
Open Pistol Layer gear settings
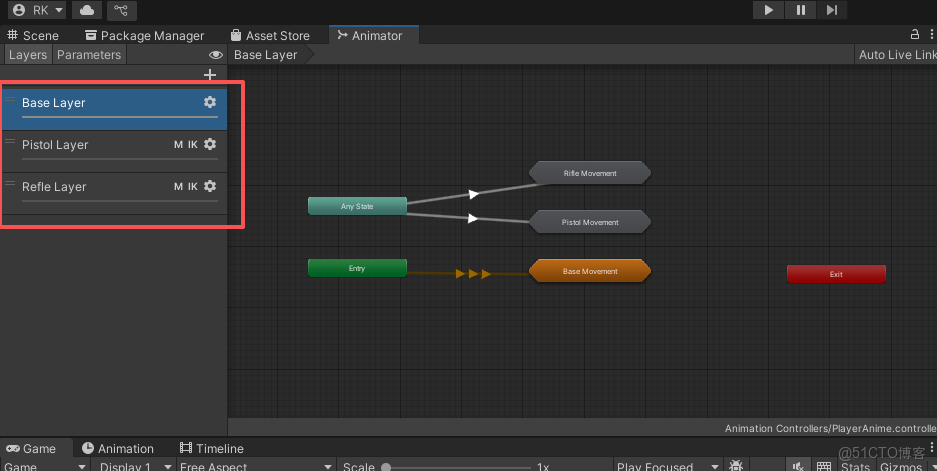tap(210, 144)
